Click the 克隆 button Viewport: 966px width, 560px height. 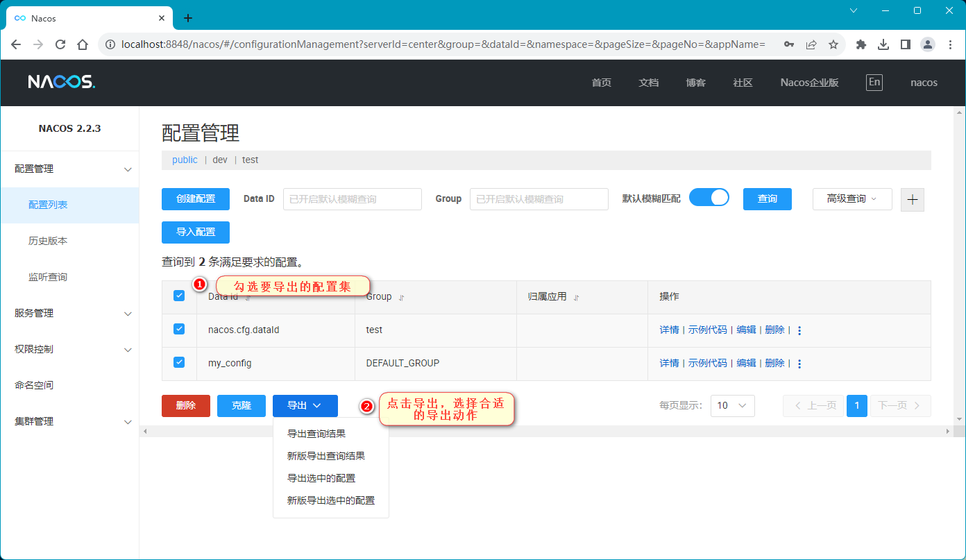point(241,406)
